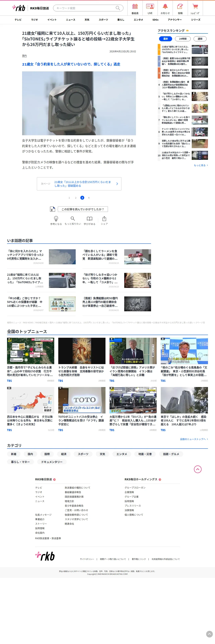
Task: Go to article page 4
Action: pyautogui.click(x=89, y=198)
